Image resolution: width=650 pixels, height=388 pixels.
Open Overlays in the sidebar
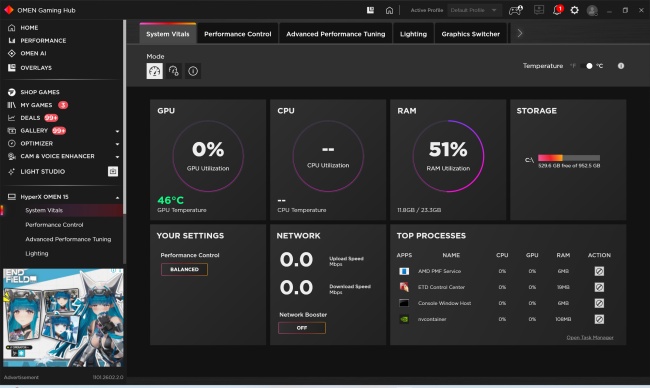[x=30, y=68]
